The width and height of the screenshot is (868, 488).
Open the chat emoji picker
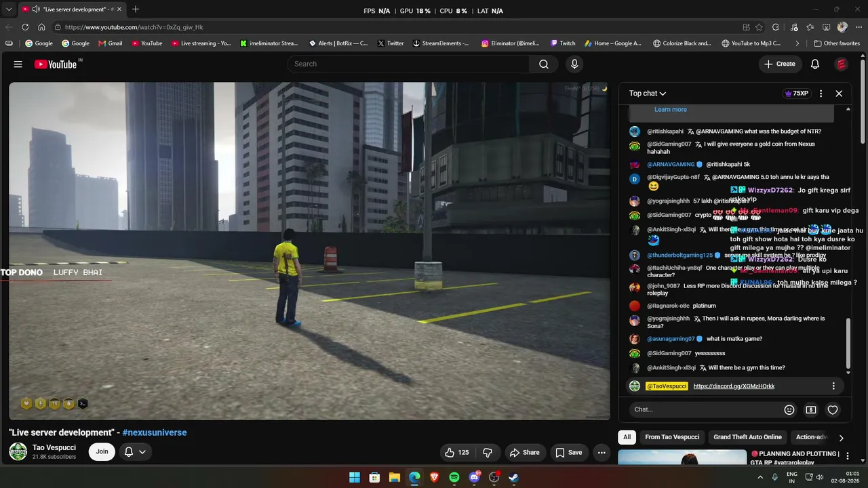(789, 409)
